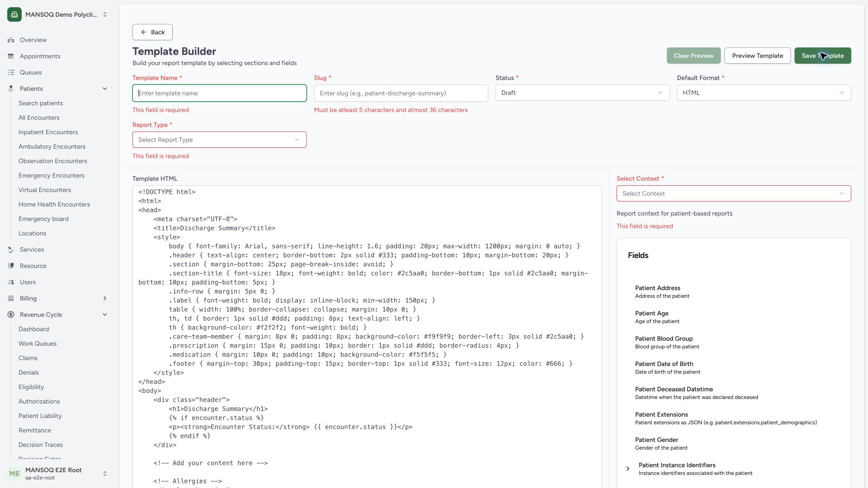
Task: Click the MANSOQ clinic logo icon
Action: pos(14,14)
